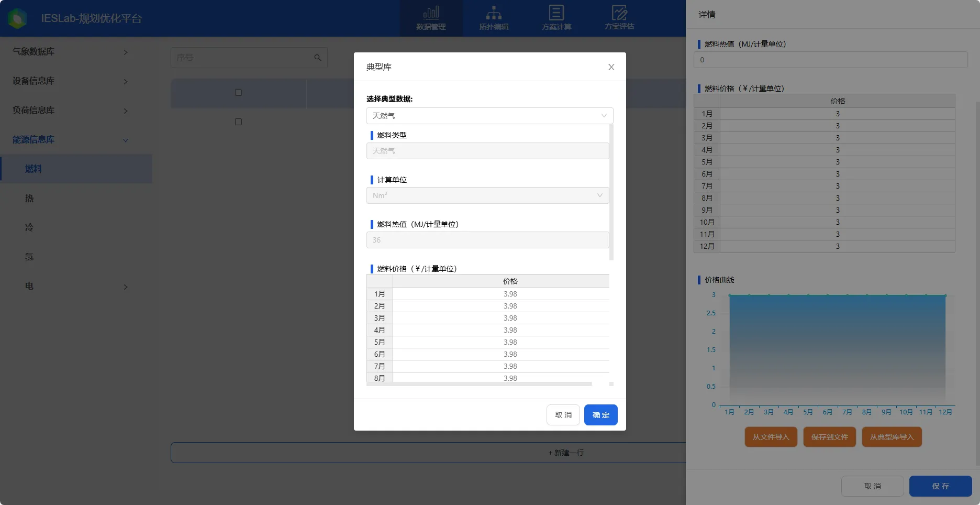This screenshot has width=980, height=505.
Task: Click the 序号 search input field
Action: point(243,58)
